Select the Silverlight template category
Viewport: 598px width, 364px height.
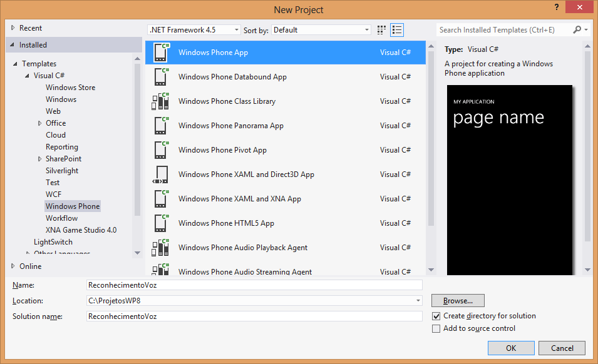click(x=62, y=171)
